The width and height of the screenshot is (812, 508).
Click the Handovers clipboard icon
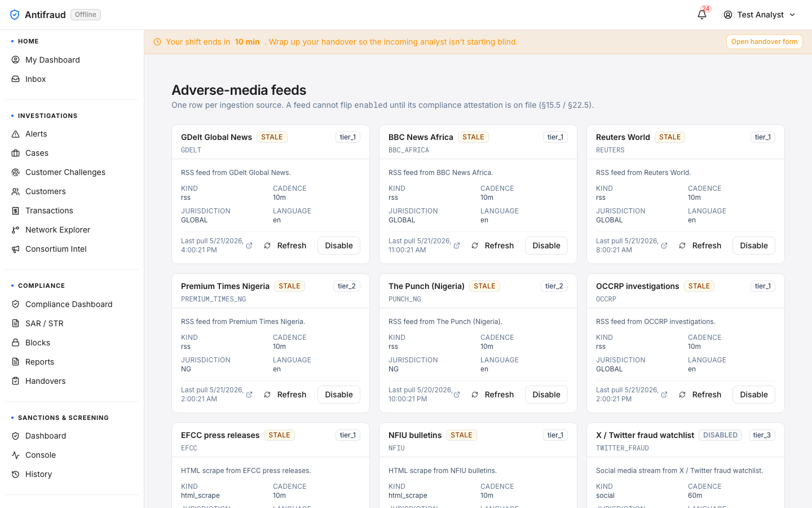16,381
